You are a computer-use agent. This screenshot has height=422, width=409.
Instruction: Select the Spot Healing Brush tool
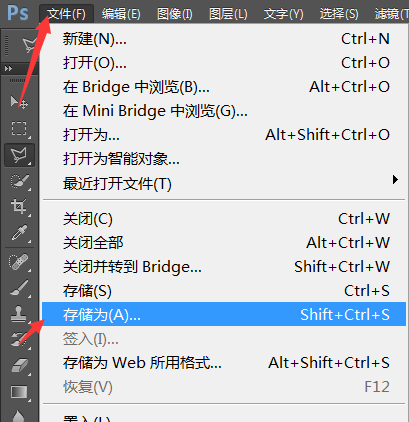point(19,262)
